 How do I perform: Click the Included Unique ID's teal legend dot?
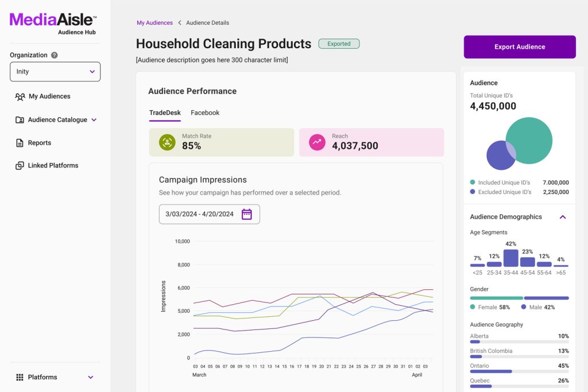(473, 183)
